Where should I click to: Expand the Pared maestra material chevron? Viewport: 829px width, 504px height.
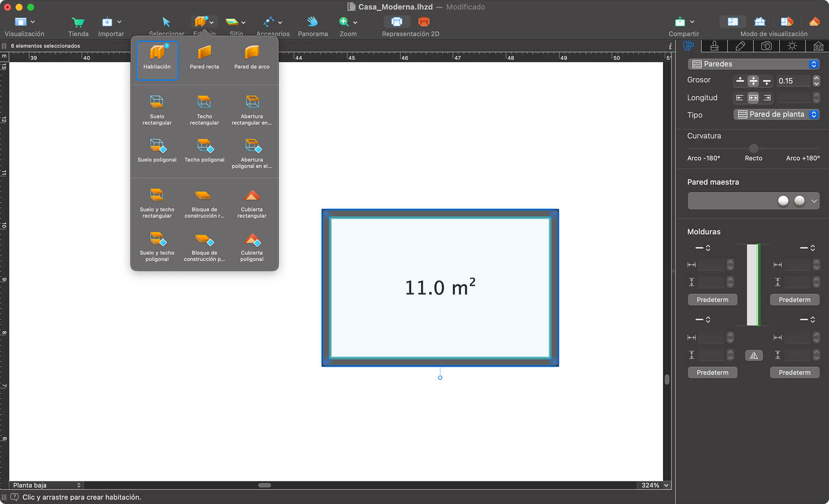tap(814, 201)
